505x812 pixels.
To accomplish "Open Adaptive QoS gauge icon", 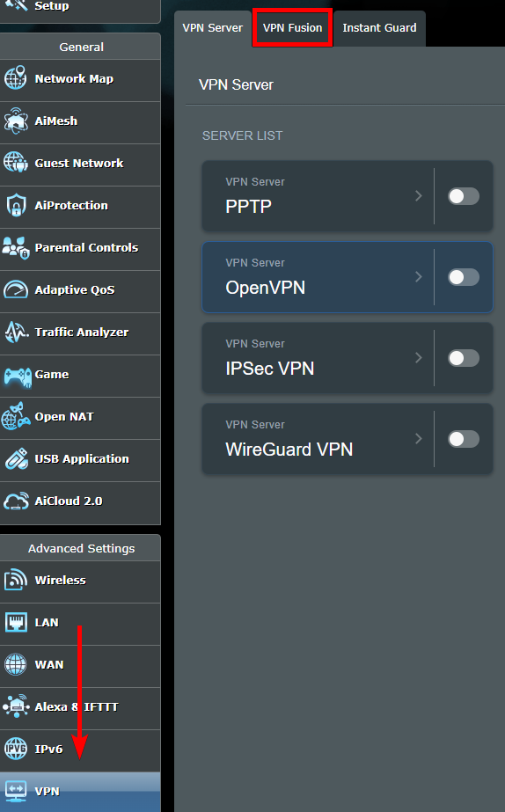I will pos(16,289).
